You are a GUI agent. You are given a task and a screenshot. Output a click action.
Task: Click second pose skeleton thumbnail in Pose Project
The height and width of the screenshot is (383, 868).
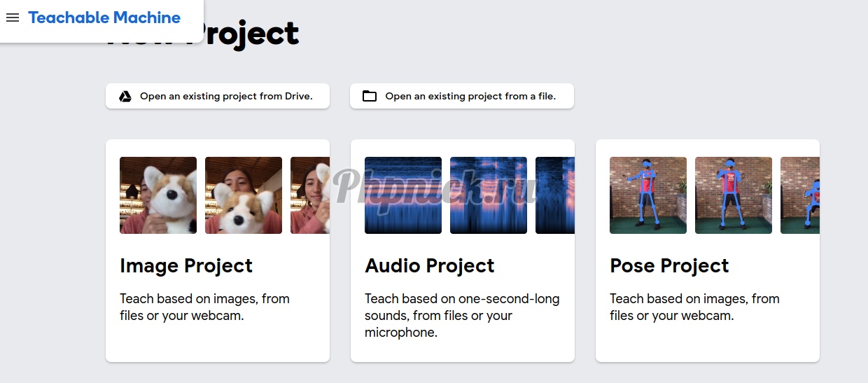point(734,195)
